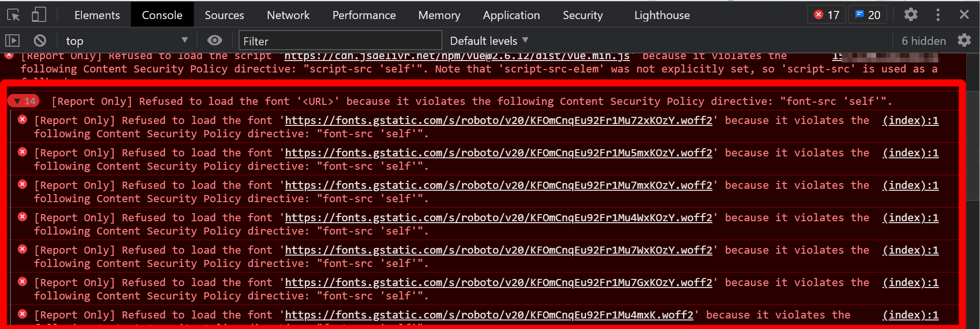Open the DevTools three-dot customize menu
The image size is (980, 329).
click(938, 15)
